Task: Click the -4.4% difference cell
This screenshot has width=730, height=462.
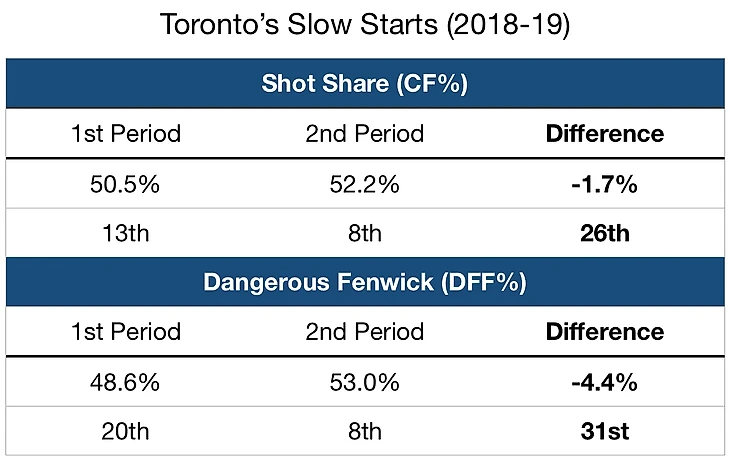Action: [604, 382]
